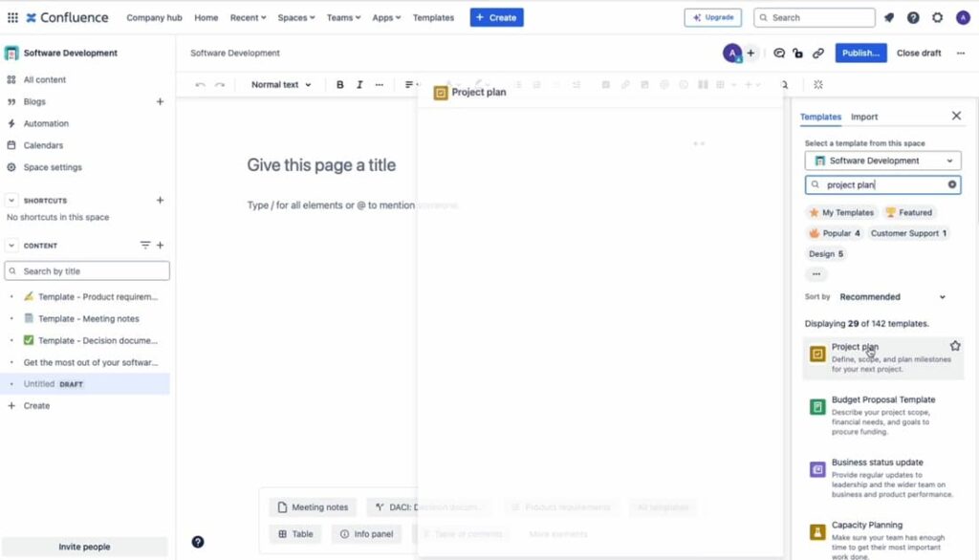
Task: Expand the Recent menu
Action: point(248,17)
